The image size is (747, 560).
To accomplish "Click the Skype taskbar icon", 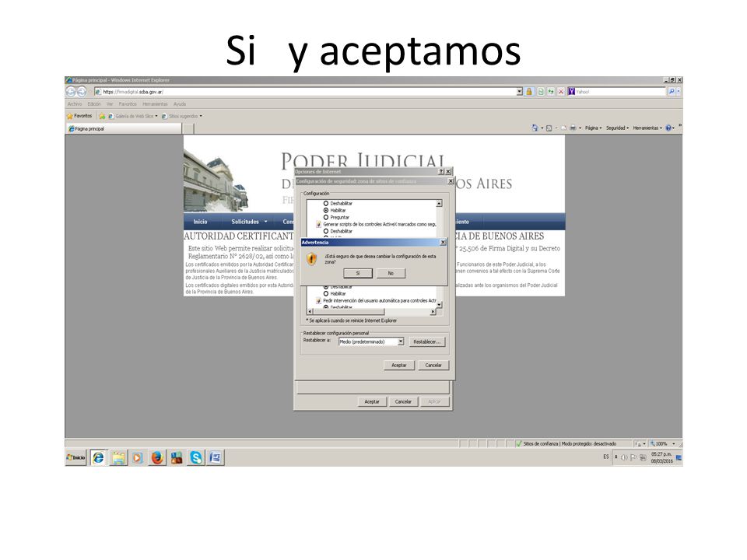I will click(x=196, y=457).
